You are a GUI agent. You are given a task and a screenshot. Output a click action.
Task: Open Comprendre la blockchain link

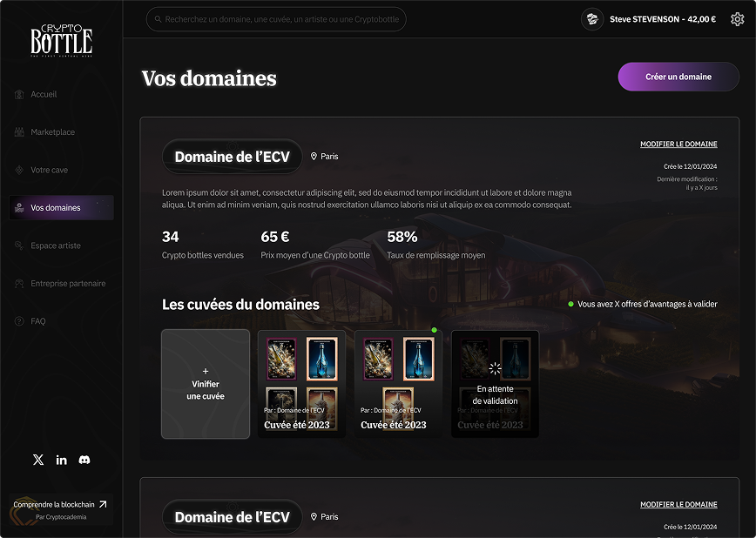[x=60, y=505]
